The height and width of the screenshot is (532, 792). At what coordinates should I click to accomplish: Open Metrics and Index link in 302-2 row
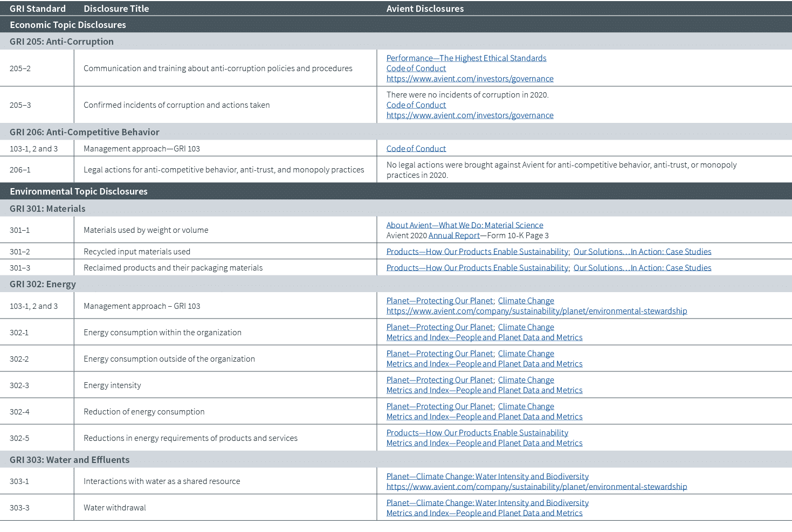point(484,364)
